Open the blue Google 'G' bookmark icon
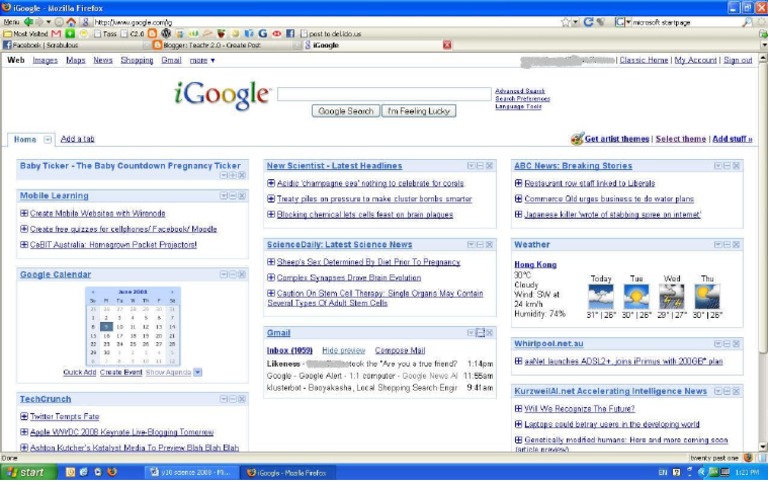The width and height of the screenshot is (768, 484). 263,33
